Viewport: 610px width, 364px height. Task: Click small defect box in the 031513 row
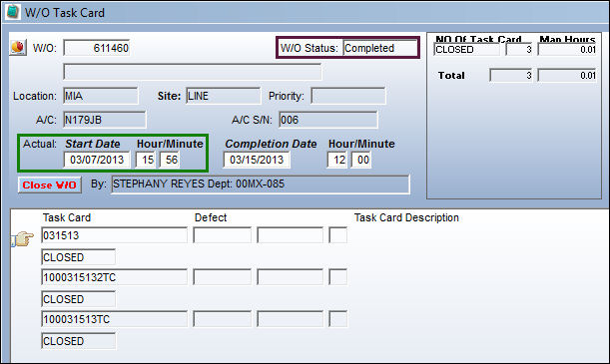338,235
